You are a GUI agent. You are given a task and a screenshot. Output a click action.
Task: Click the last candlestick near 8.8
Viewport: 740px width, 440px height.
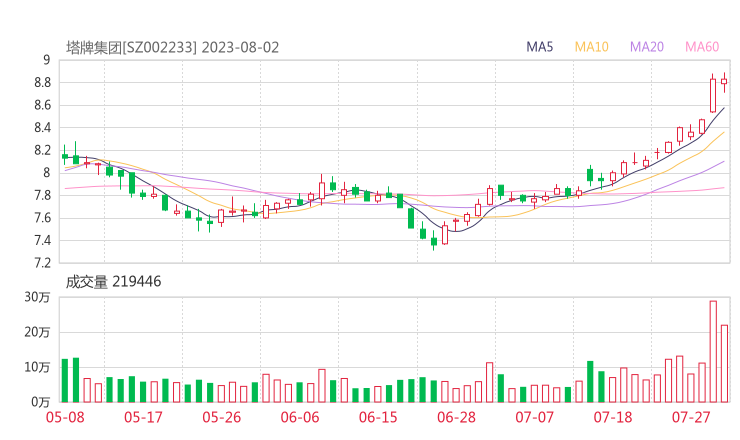(724, 82)
